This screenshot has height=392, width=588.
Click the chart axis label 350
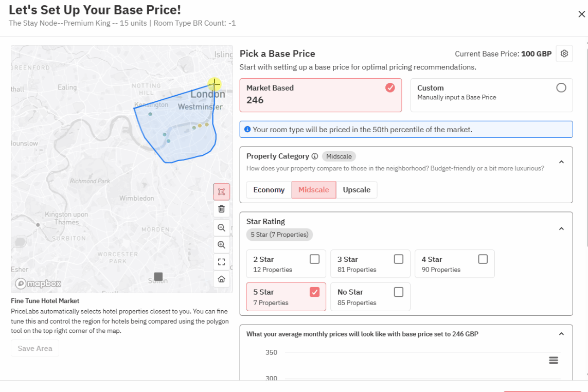click(271, 352)
